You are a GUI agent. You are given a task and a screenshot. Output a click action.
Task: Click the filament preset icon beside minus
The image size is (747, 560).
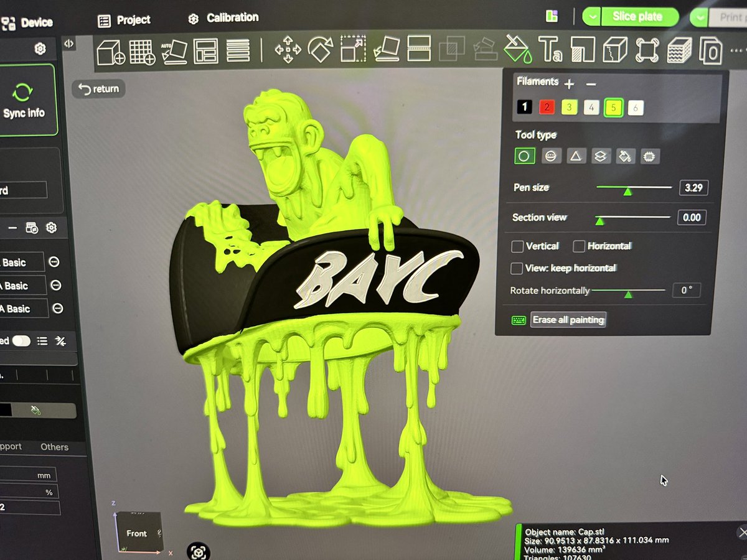[32, 228]
